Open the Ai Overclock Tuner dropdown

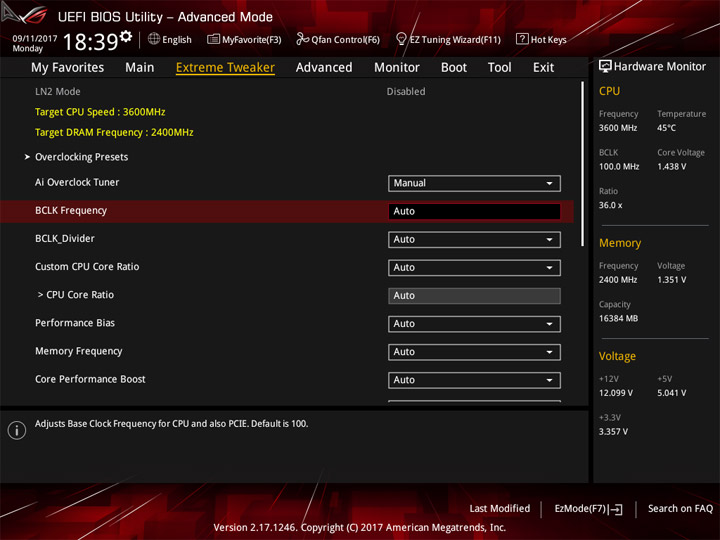pyautogui.click(x=474, y=183)
